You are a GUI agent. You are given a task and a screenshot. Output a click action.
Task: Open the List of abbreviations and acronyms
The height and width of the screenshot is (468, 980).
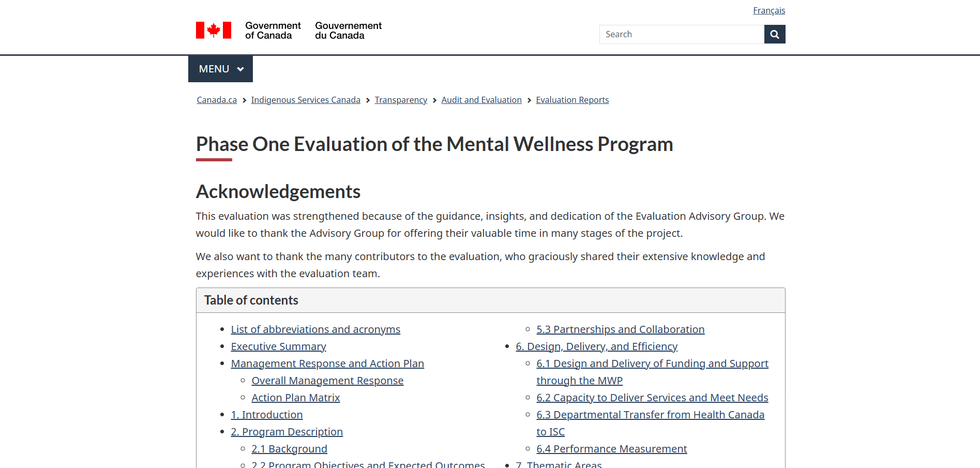(x=315, y=329)
